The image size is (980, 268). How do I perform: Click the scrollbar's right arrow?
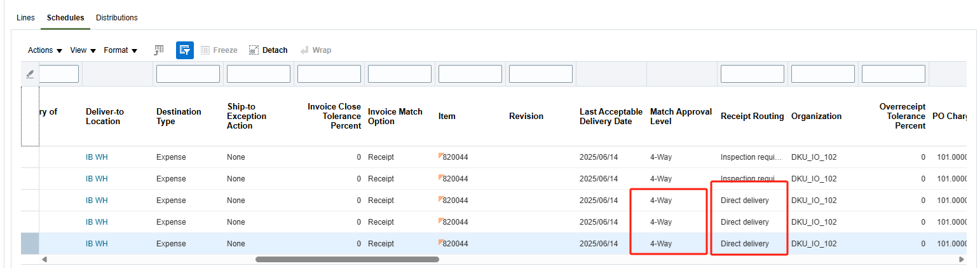coord(962,260)
